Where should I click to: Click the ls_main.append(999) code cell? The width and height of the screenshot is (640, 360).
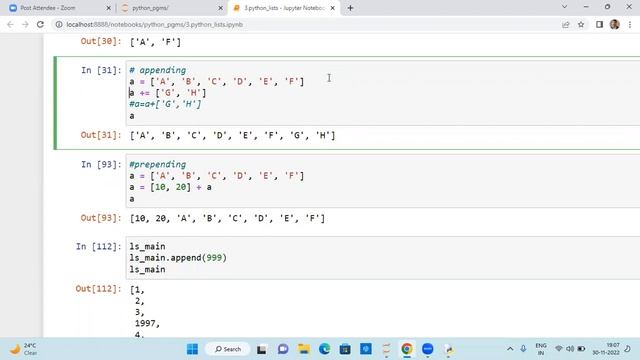click(x=383, y=258)
